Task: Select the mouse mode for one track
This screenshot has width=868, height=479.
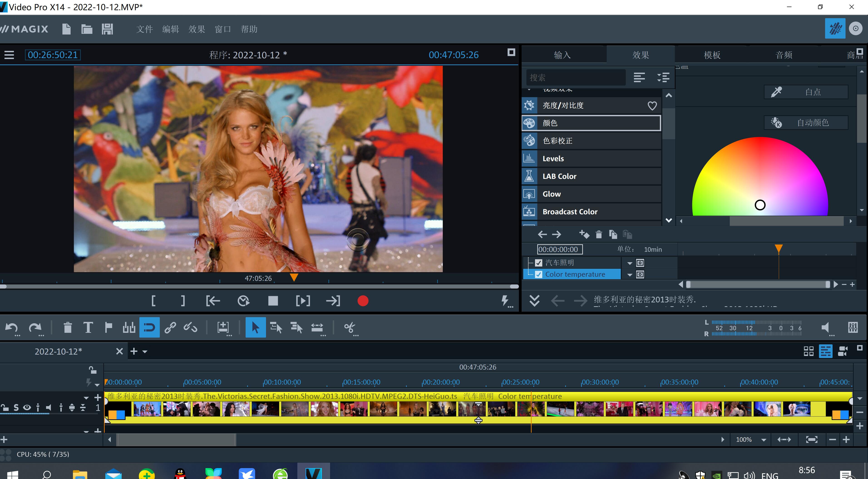Action: pyautogui.click(x=276, y=327)
